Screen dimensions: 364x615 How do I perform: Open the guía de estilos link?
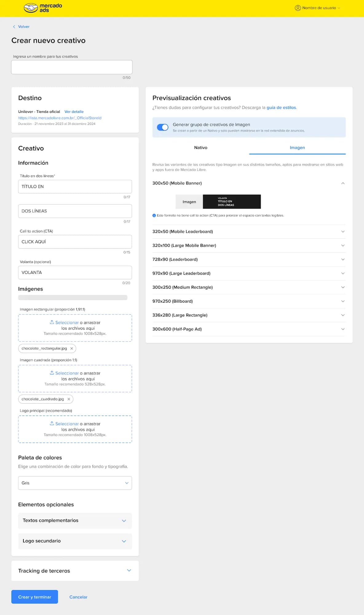281,108
